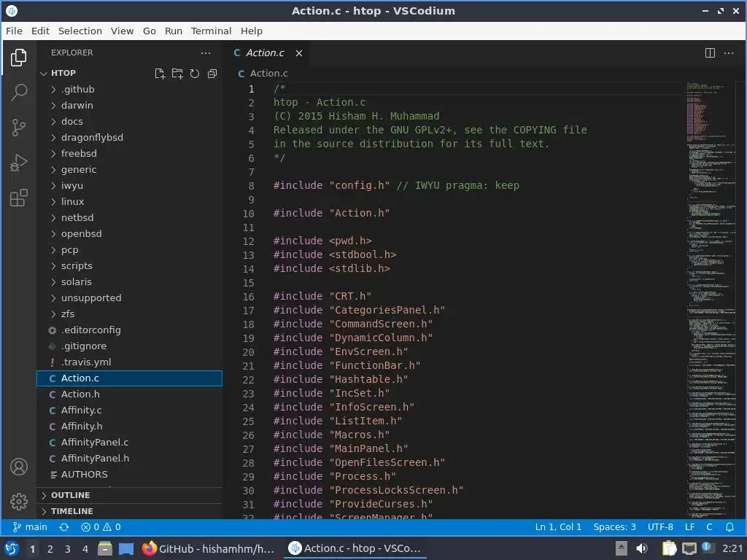Click the display tray icon in taskbar
Screen dimensions: 747x560
(689, 548)
